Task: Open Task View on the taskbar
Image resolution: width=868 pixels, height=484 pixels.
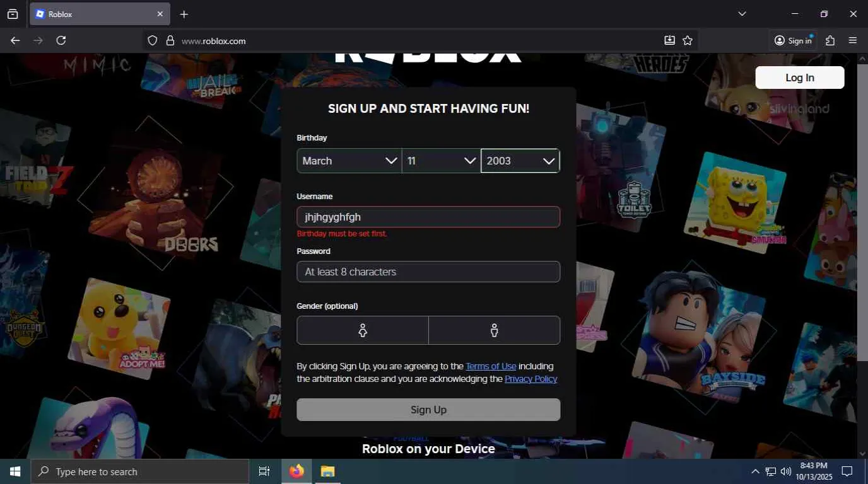Action: [x=264, y=471]
